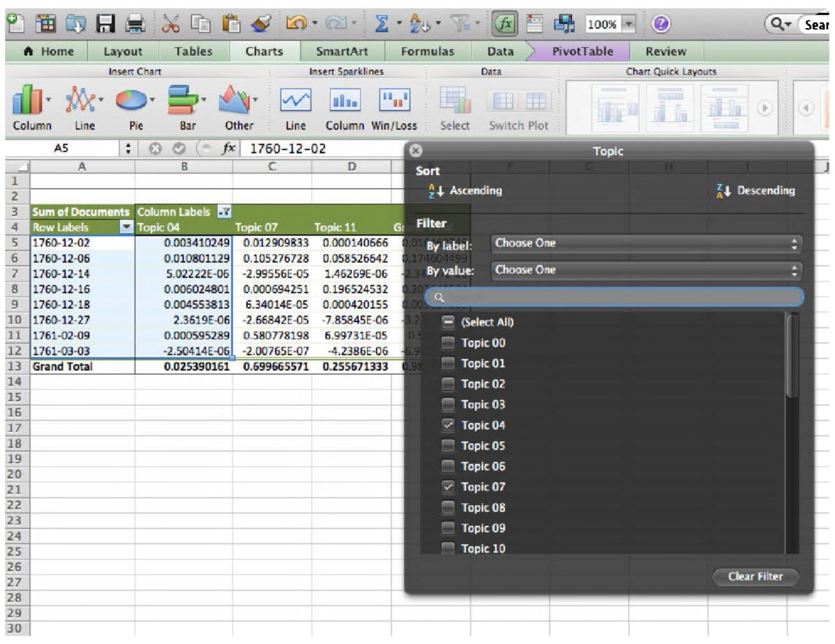Click the undo arrow icon

pyautogui.click(x=296, y=24)
